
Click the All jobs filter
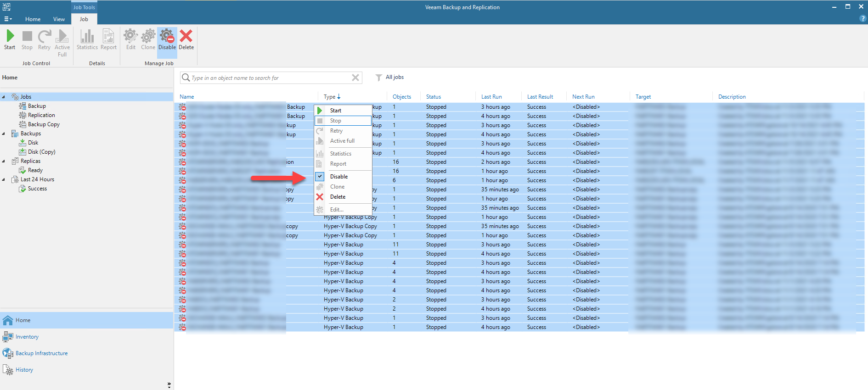click(389, 77)
